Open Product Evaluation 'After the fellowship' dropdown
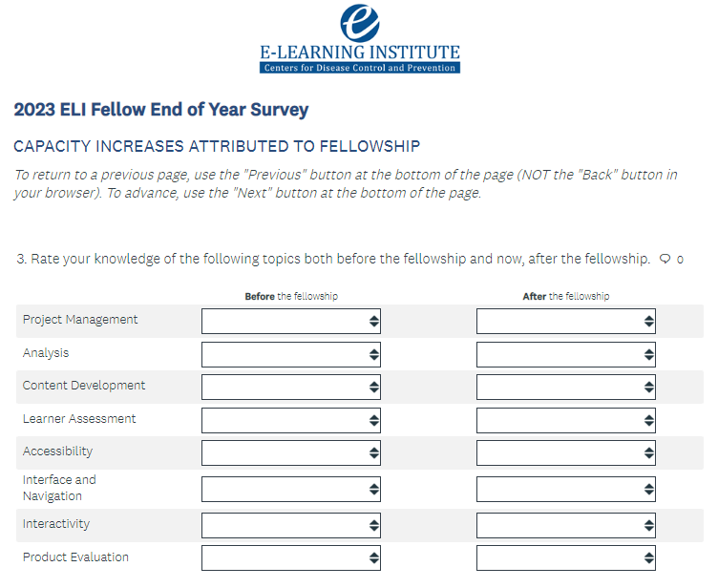This screenshot has width=718, height=588. [565, 557]
